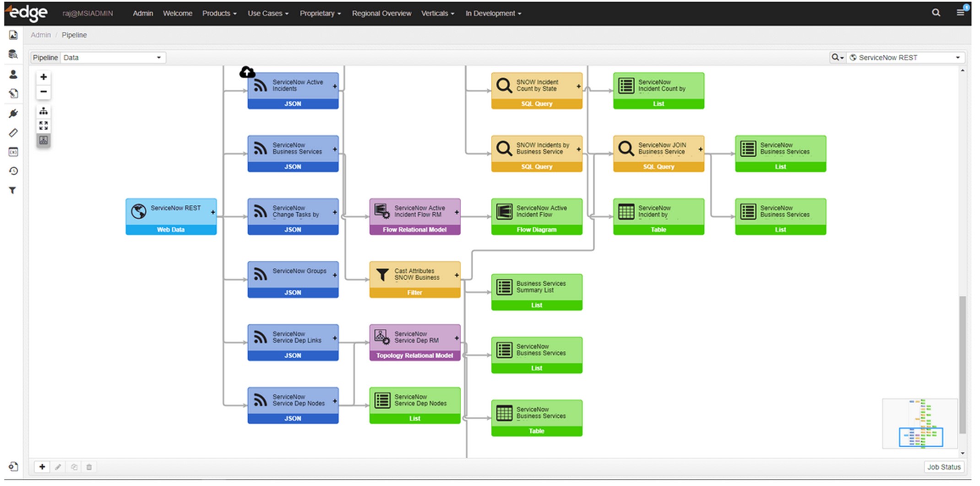Image resolution: width=980 pixels, height=486 pixels.
Task: Select the ServiceNow Active Incident Flow Diagram node
Action: [537, 216]
